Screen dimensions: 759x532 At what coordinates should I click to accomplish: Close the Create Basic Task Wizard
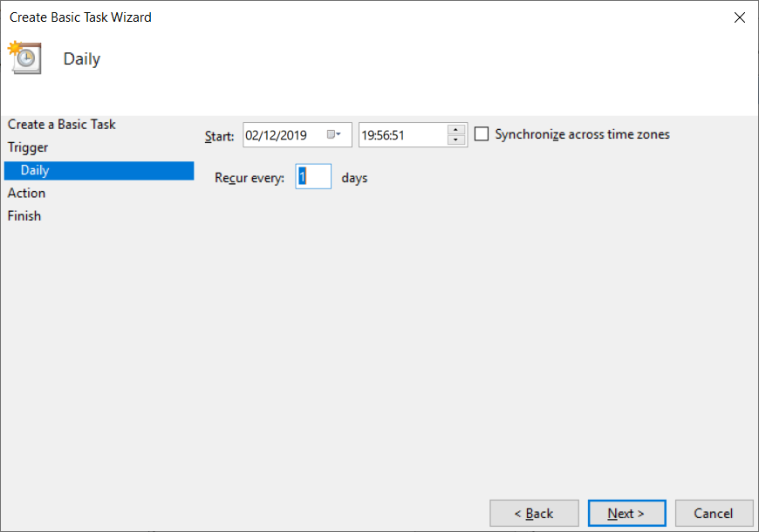coord(739,17)
